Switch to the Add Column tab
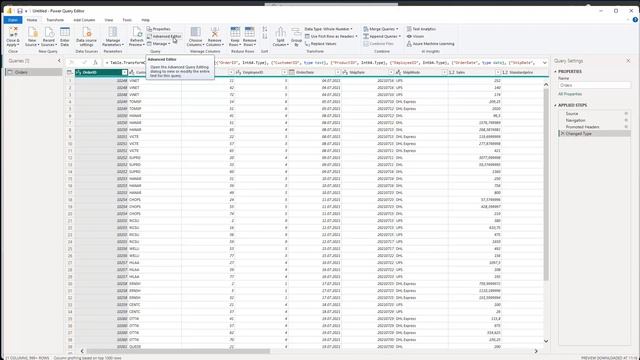Image resolution: width=640 pixels, height=360 pixels. pos(84,20)
